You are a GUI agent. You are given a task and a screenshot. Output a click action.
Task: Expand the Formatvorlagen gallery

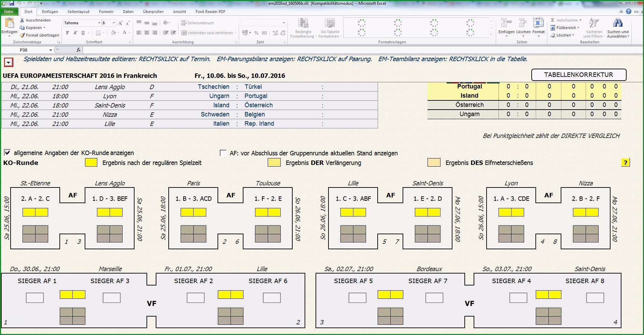tap(491, 34)
